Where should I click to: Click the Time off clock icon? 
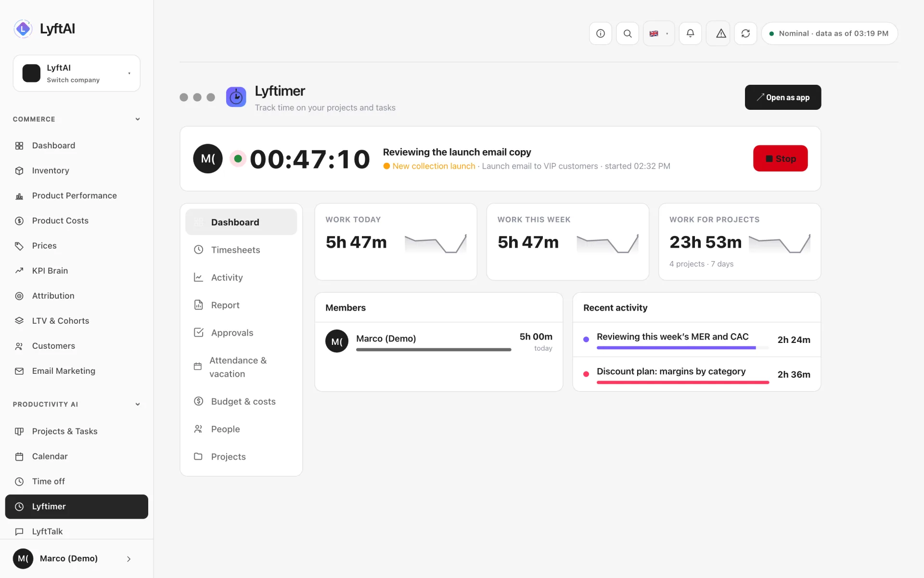click(x=19, y=481)
